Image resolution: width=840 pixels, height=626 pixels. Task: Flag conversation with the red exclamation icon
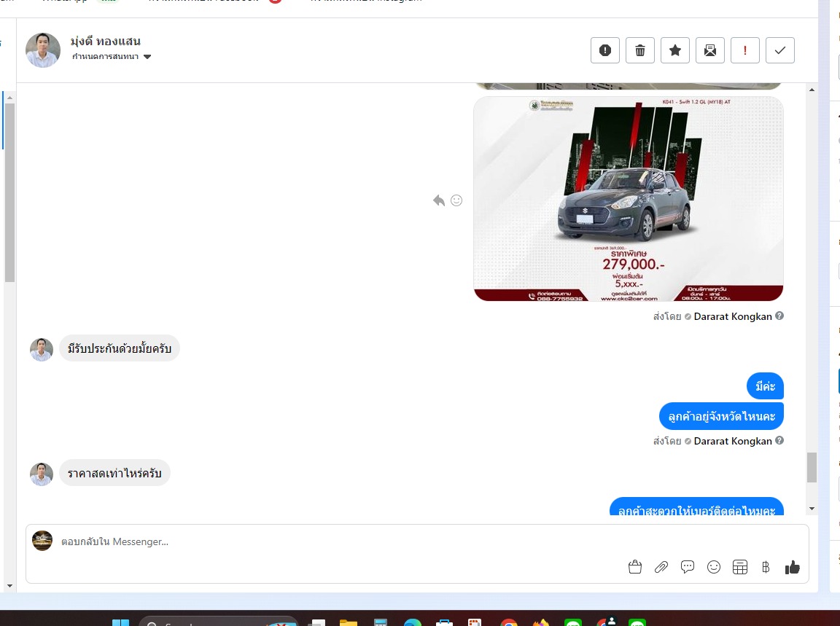pos(745,50)
